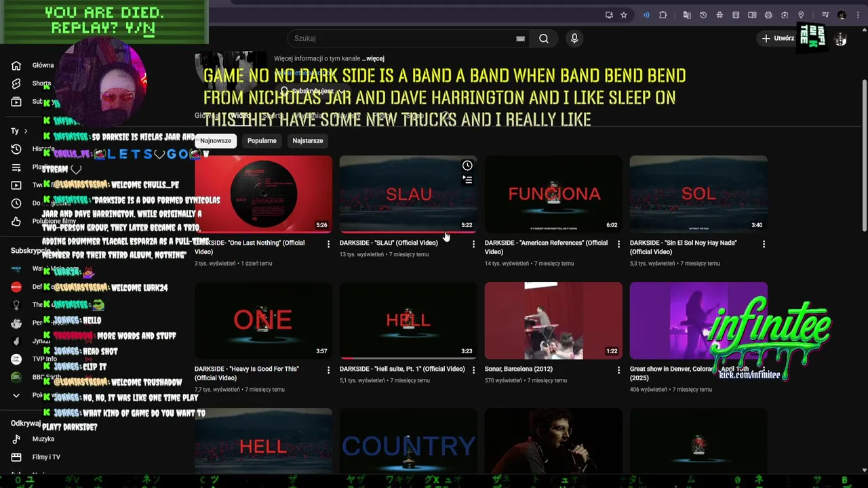The image size is (868, 488).
Task: Select the Najnowsze sort chip
Action: click(x=216, y=141)
